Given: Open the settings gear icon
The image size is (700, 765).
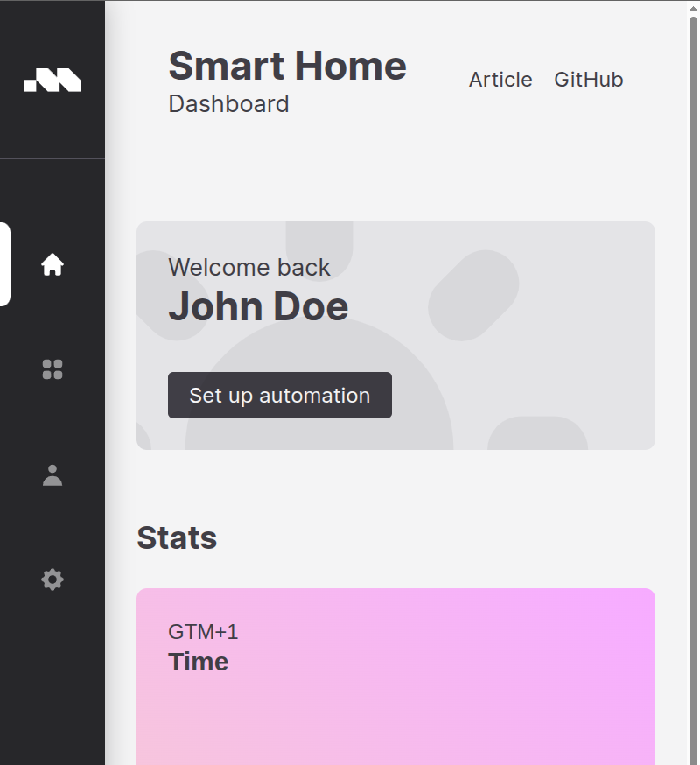Looking at the screenshot, I should point(52,579).
